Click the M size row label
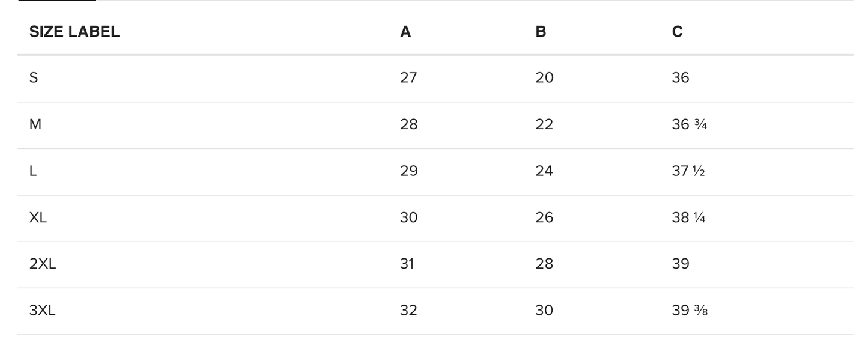Image resolution: width=868 pixels, height=337 pixels. pos(35,124)
